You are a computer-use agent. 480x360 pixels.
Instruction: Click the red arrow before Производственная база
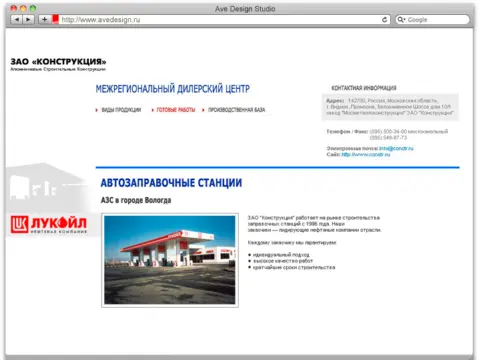click(203, 110)
